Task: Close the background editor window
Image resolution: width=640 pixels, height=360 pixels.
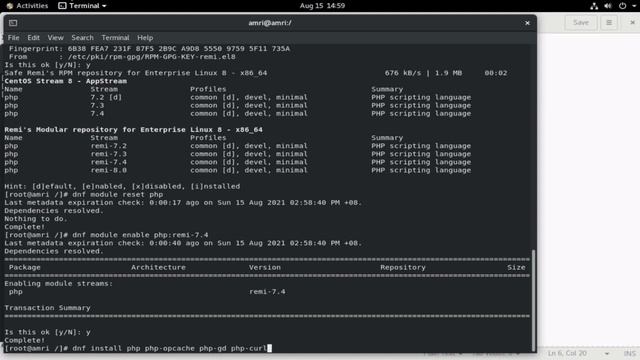Action: tap(632, 23)
